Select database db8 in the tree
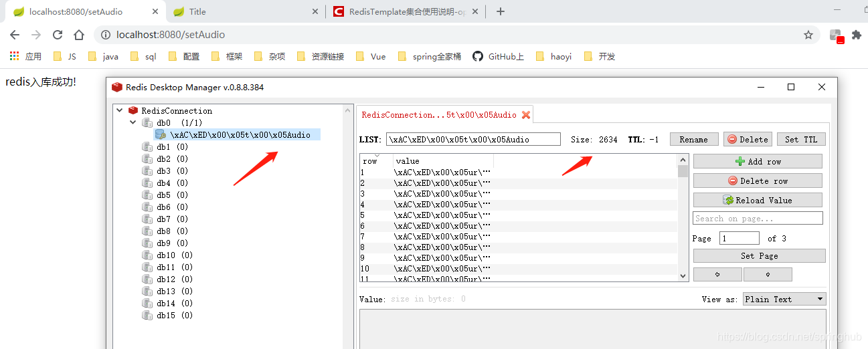Viewport: 868px width, 349px height. tap(172, 231)
